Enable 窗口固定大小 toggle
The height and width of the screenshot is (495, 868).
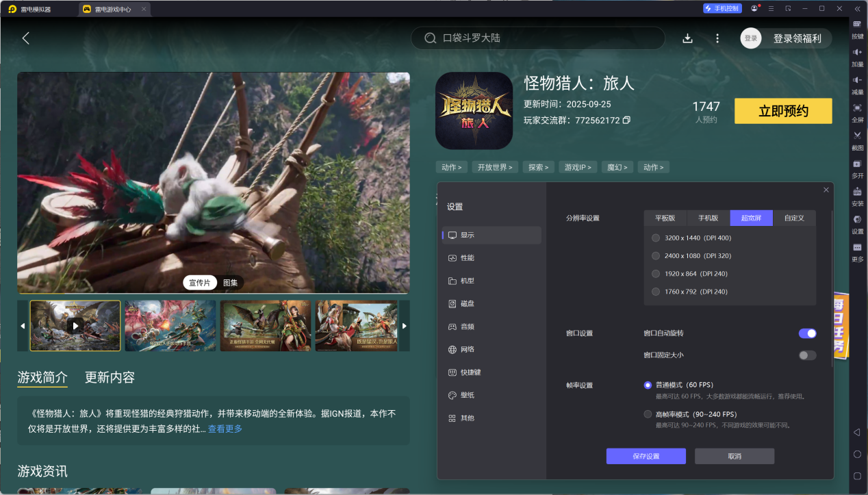coord(807,355)
